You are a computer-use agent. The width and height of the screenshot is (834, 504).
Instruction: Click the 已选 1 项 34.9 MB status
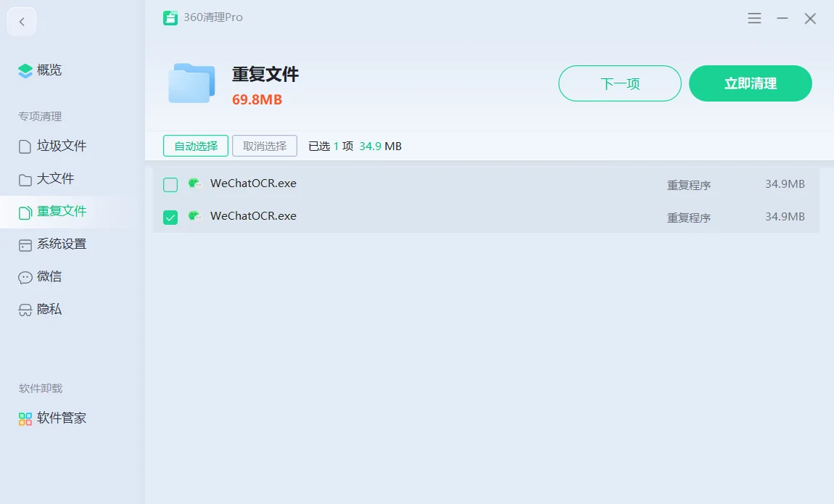(x=355, y=146)
